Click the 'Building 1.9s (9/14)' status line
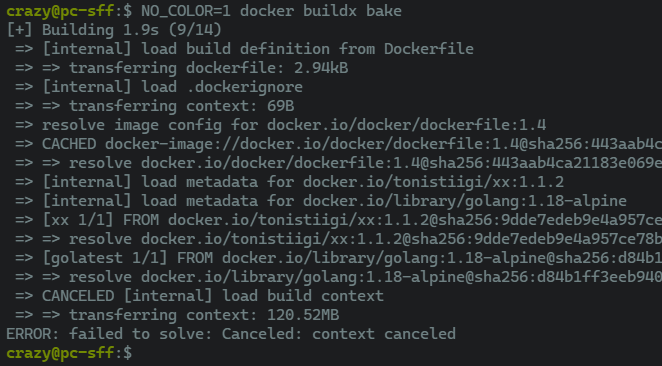Screen dimensions: 662x366 (x=114, y=30)
